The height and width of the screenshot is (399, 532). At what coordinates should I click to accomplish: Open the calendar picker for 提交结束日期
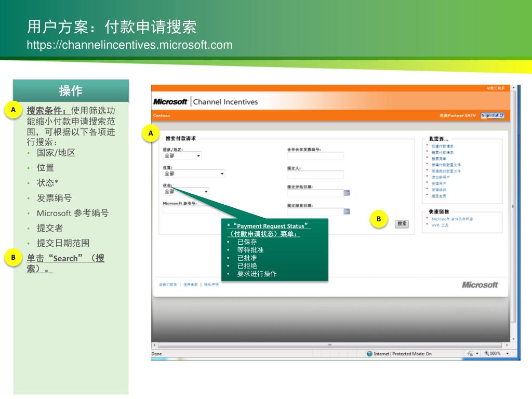(347, 211)
